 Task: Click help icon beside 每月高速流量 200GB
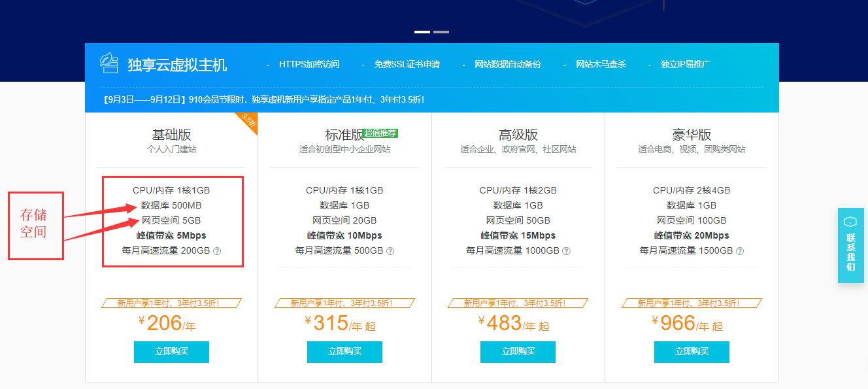(217, 251)
